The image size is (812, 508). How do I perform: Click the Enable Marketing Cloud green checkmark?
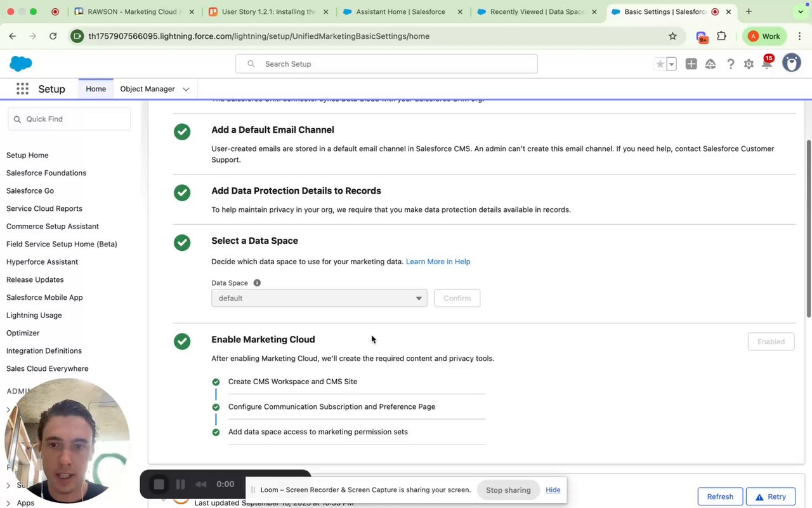coord(182,341)
